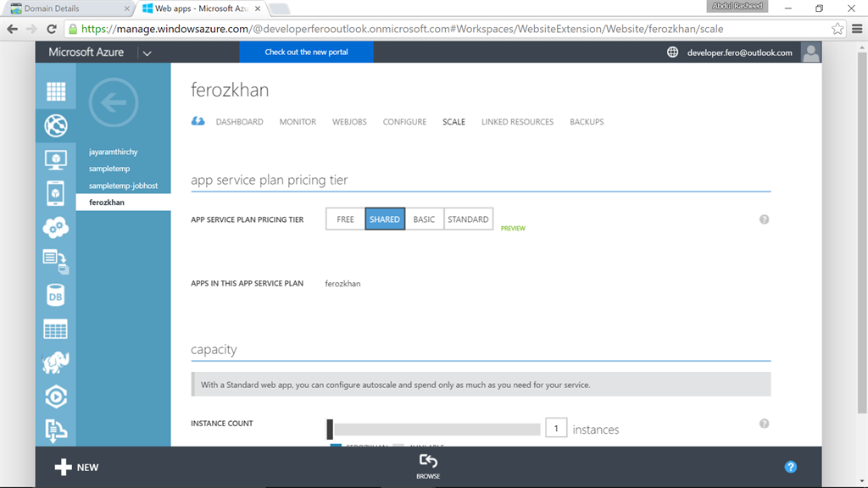Open the LINKED RESOURCES tab
The width and height of the screenshot is (868, 488).
click(x=518, y=122)
